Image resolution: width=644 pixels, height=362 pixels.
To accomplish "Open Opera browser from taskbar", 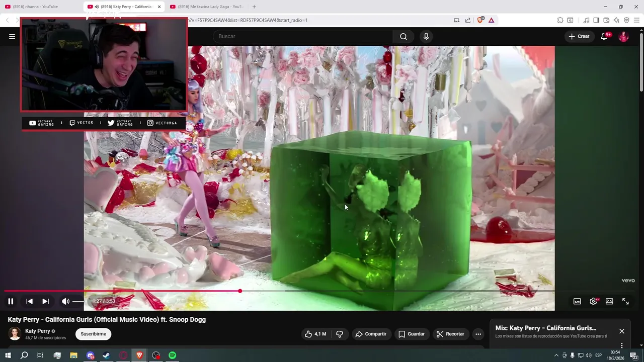I will tap(123, 355).
